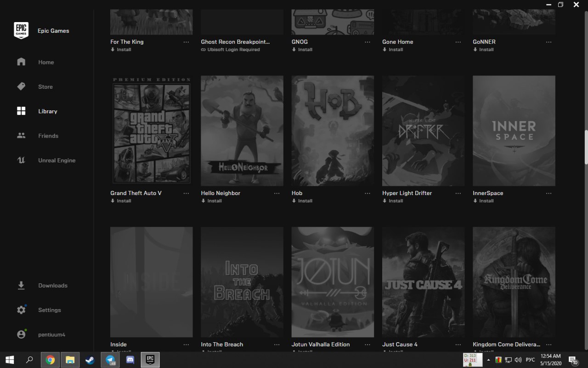
Task: Click the Unreal Engine logo icon
Action: [x=21, y=160]
